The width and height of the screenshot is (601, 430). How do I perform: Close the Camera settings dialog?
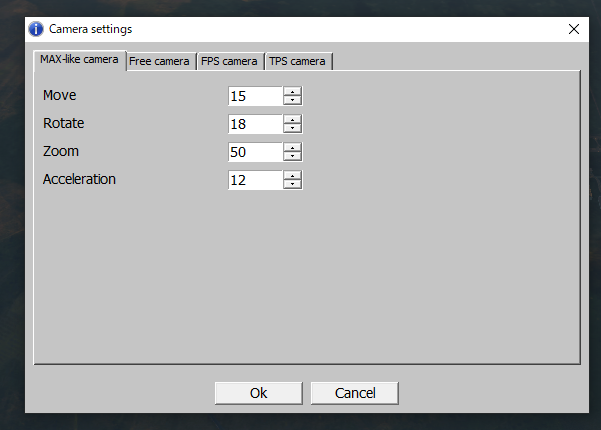click(x=574, y=29)
